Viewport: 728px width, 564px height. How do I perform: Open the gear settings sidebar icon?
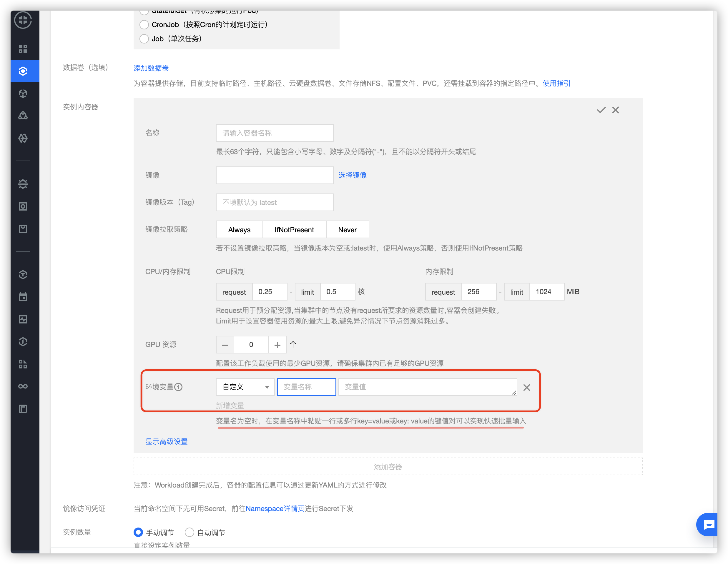pyautogui.click(x=23, y=184)
